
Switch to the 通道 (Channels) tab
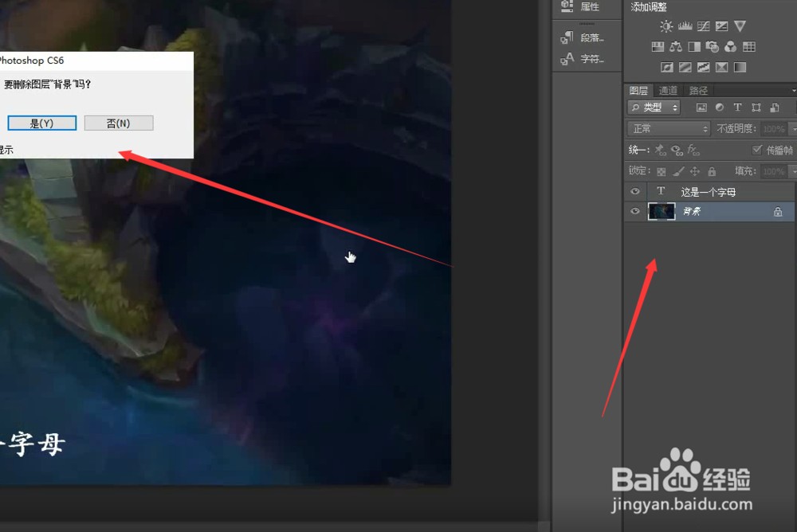[x=668, y=91]
